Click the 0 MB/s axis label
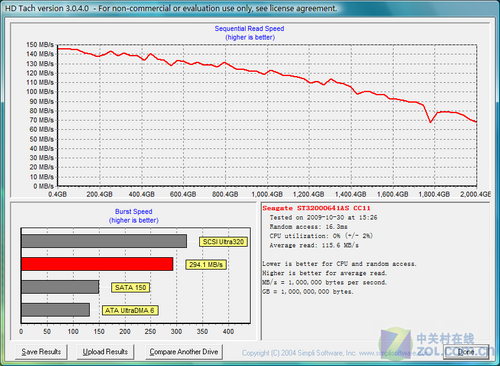This screenshot has height=366, width=500. pos(43,186)
